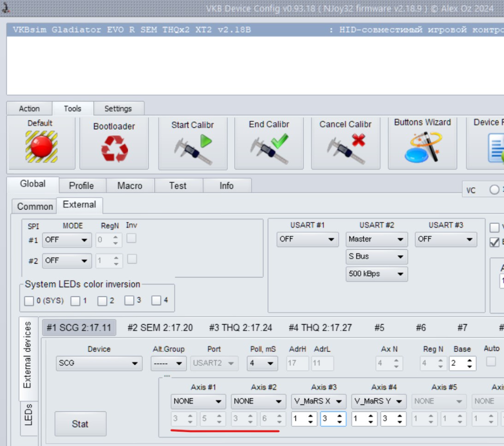Open the External devices side tab
Viewport: 504px width, 446px height.
pyautogui.click(x=29, y=358)
